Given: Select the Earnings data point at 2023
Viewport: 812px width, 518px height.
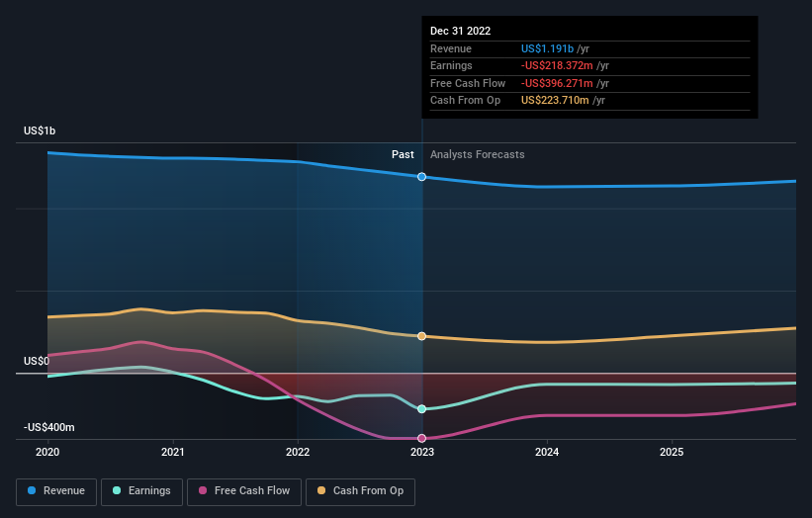Looking at the screenshot, I should tap(422, 409).
